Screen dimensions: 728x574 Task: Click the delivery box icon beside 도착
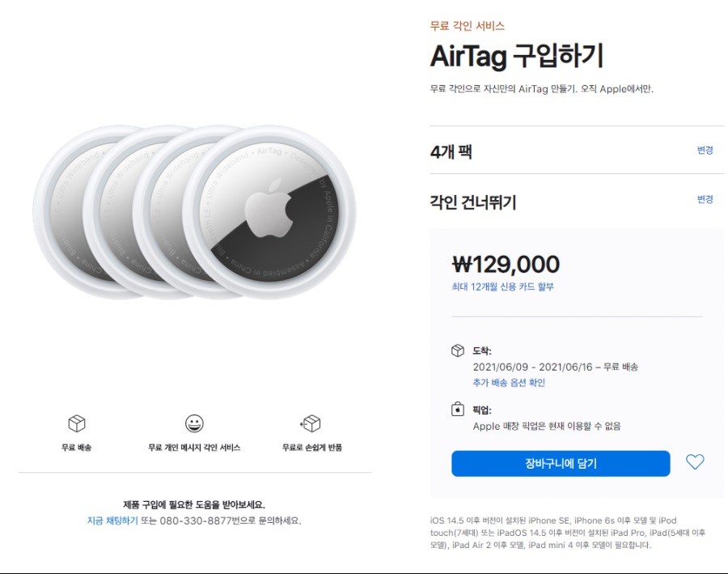(x=458, y=351)
